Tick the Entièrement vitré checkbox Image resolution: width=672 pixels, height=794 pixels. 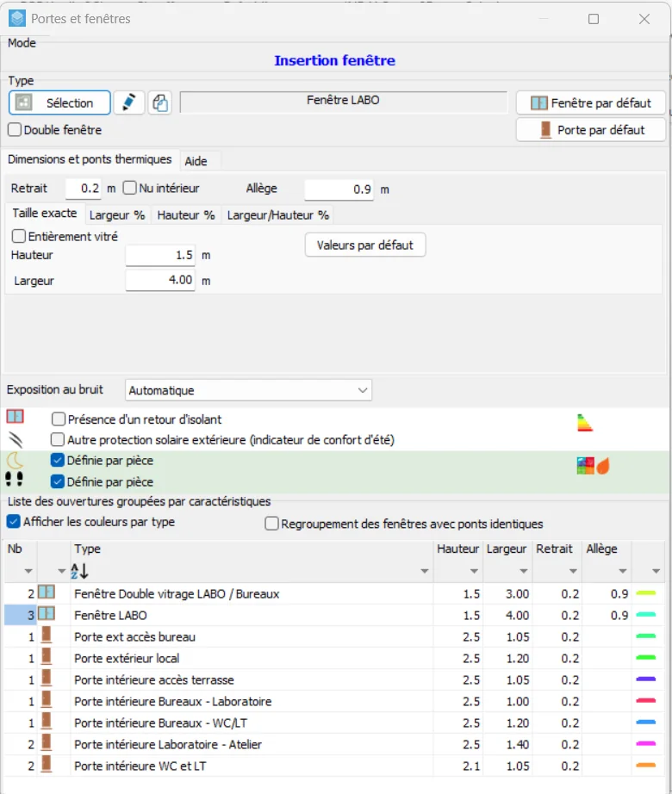click(x=19, y=236)
